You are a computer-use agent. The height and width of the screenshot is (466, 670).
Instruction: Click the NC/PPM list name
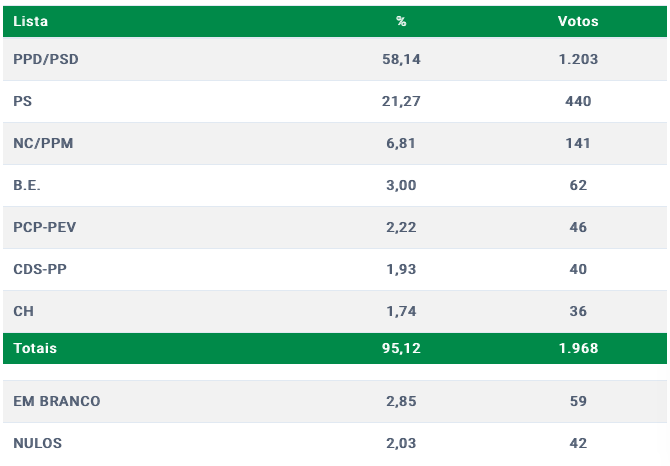point(43,143)
